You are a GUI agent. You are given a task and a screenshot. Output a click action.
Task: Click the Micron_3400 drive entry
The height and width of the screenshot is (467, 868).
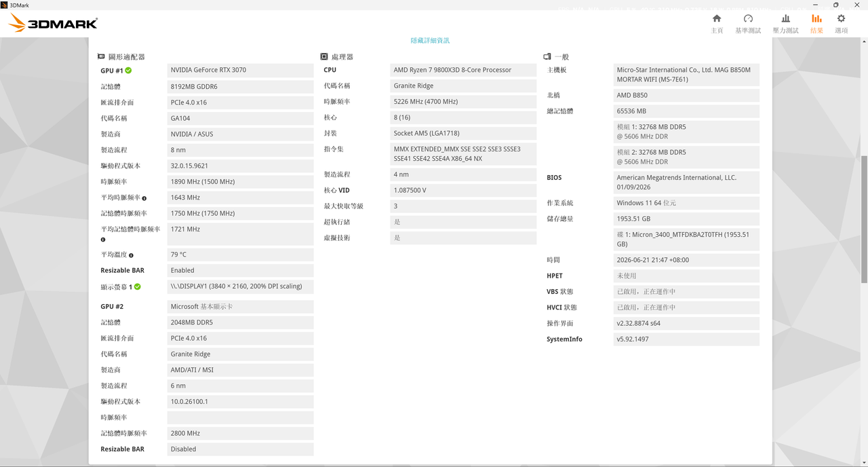click(686, 240)
